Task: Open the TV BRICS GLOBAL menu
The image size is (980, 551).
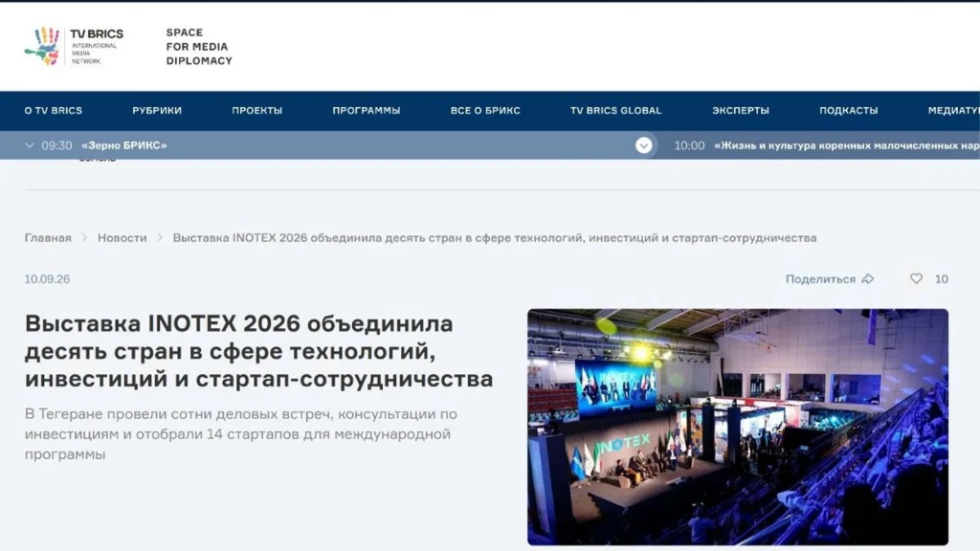Action: [615, 111]
